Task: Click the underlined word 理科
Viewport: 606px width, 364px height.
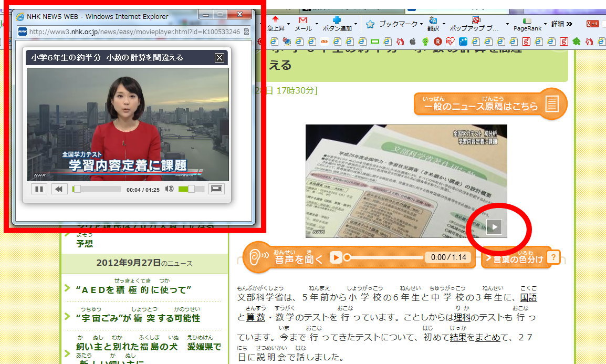Action: coord(462,317)
